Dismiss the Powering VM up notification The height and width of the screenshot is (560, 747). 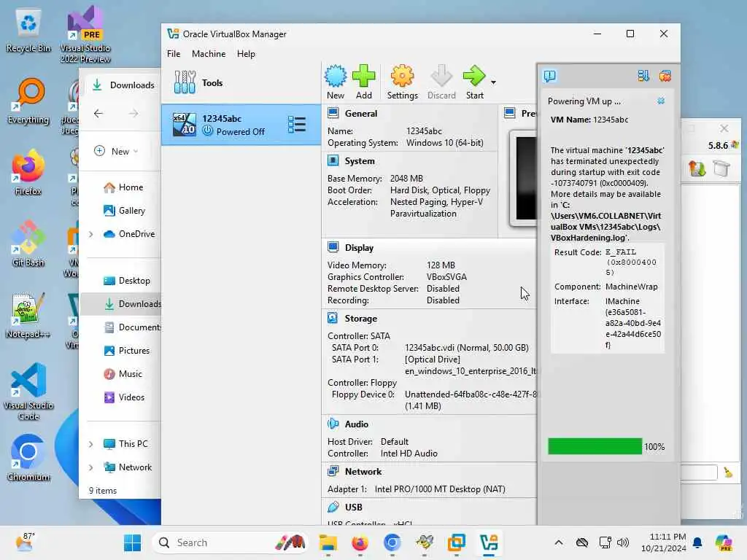[661, 101]
